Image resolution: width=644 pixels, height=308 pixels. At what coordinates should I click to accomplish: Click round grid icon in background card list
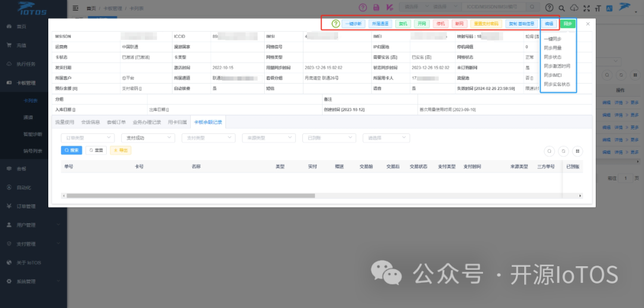click(x=635, y=75)
